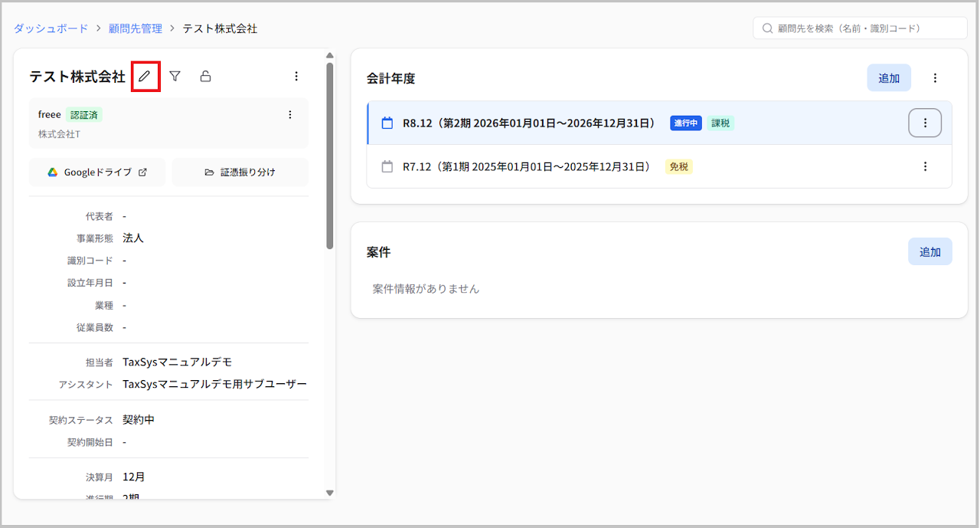Screen dimensions: 980x528
Task: Open 証憑振り分け button
Action: [x=240, y=172]
